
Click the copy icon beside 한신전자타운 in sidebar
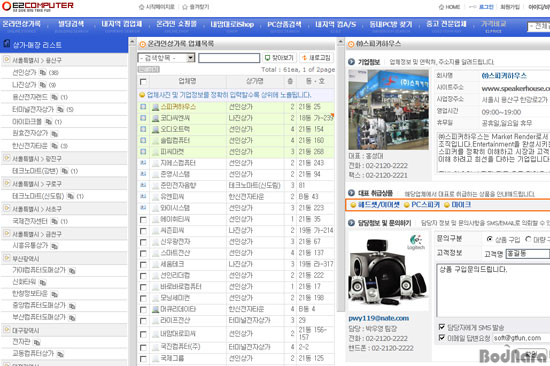[54, 146]
